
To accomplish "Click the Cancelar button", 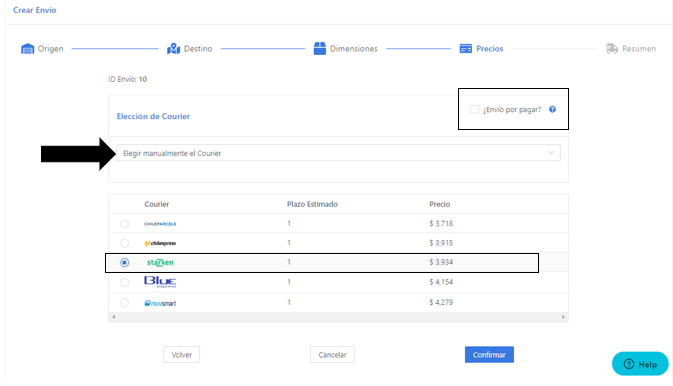I will (x=332, y=355).
